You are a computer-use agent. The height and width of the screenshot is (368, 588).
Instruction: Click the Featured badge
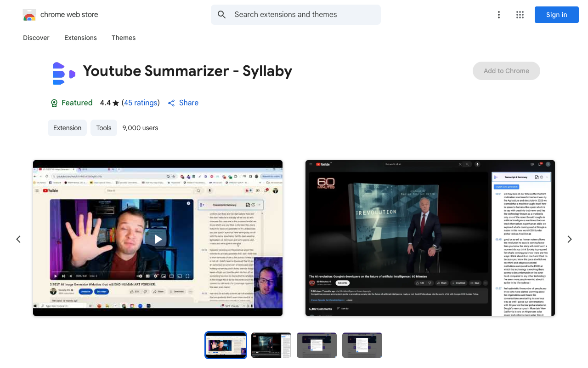point(72,103)
